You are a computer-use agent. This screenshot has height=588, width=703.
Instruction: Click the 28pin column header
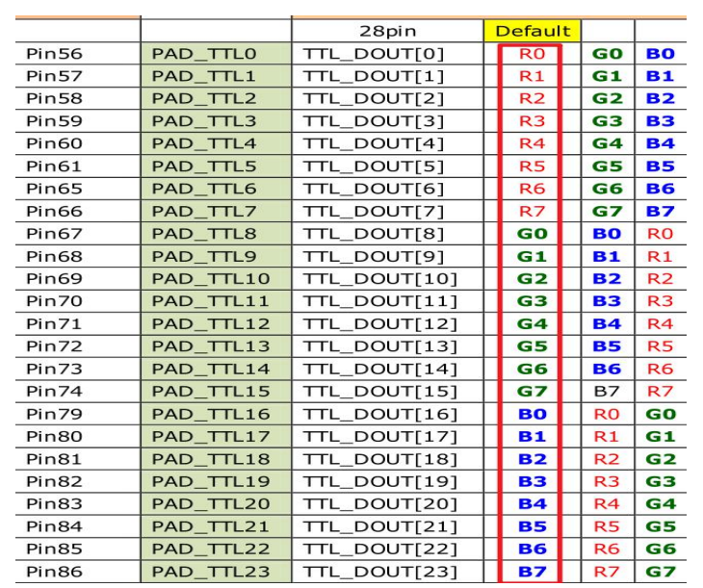(x=387, y=31)
